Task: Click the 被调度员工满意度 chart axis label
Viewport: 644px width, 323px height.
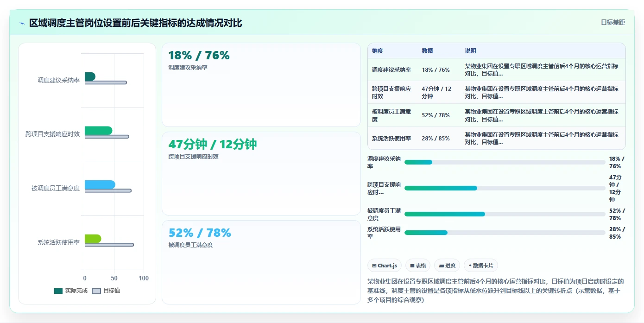Action: pos(56,188)
